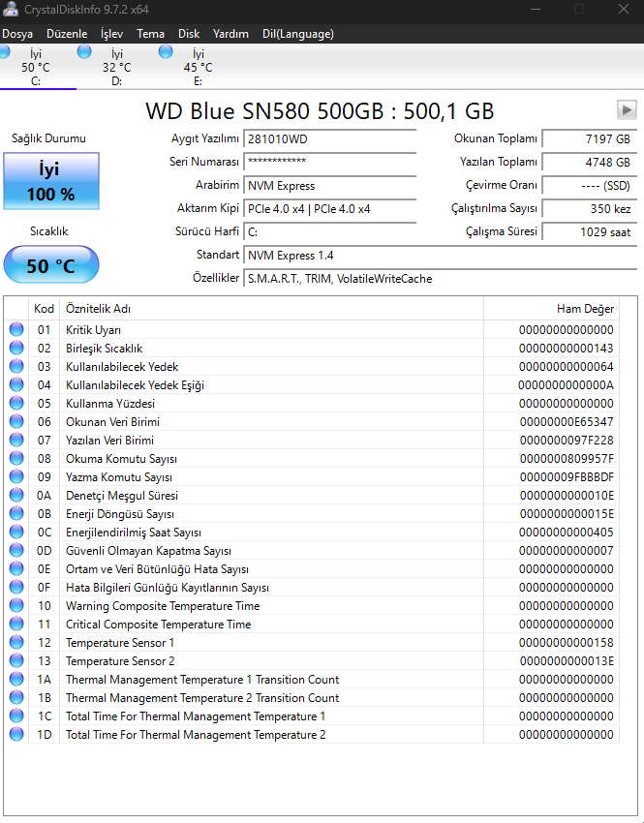The height and width of the screenshot is (823, 644).
Task: Click the CrystalDiskInfo app icon in title bar
Action: (10, 9)
